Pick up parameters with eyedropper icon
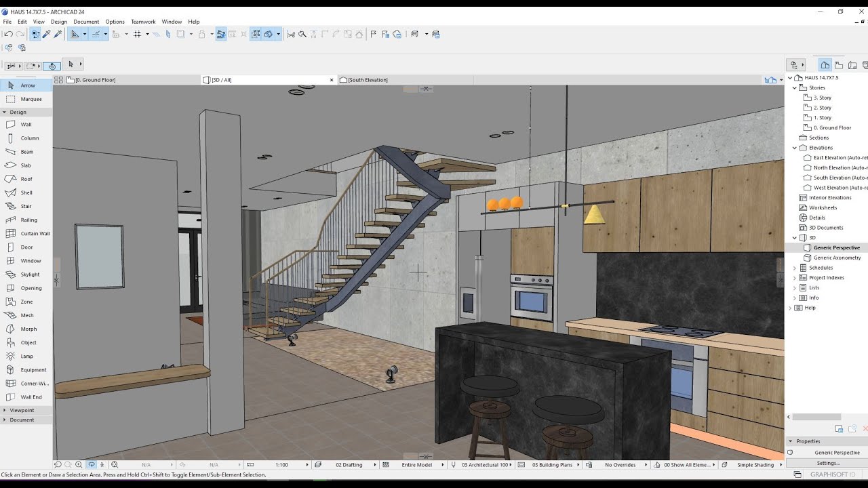The height and width of the screenshot is (488, 868). pyautogui.click(x=47, y=34)
